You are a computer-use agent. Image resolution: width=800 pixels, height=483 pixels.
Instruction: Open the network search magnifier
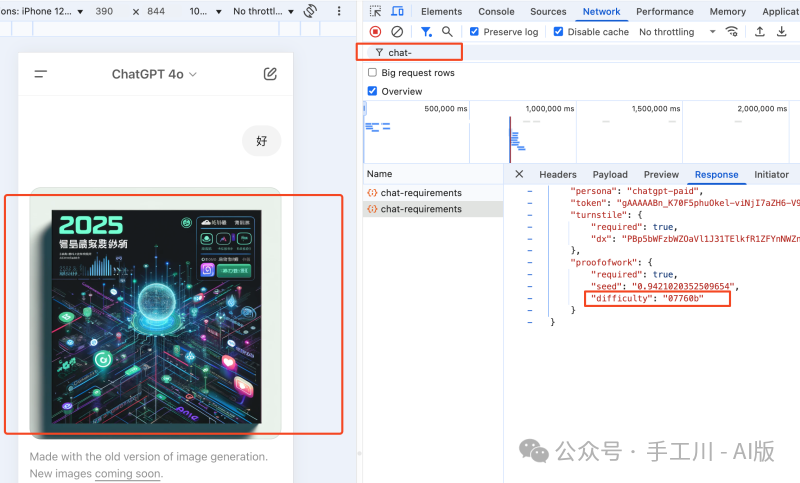pos(447,32)
